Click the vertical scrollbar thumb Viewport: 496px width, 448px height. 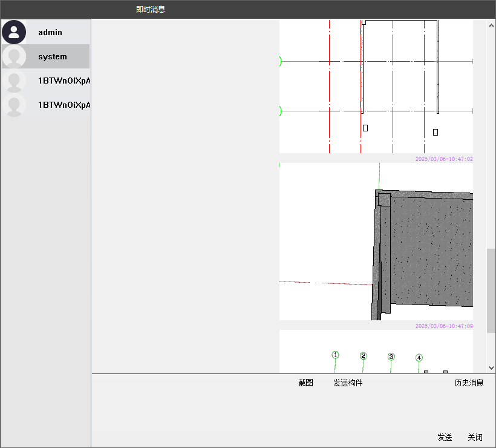point(491,291)
